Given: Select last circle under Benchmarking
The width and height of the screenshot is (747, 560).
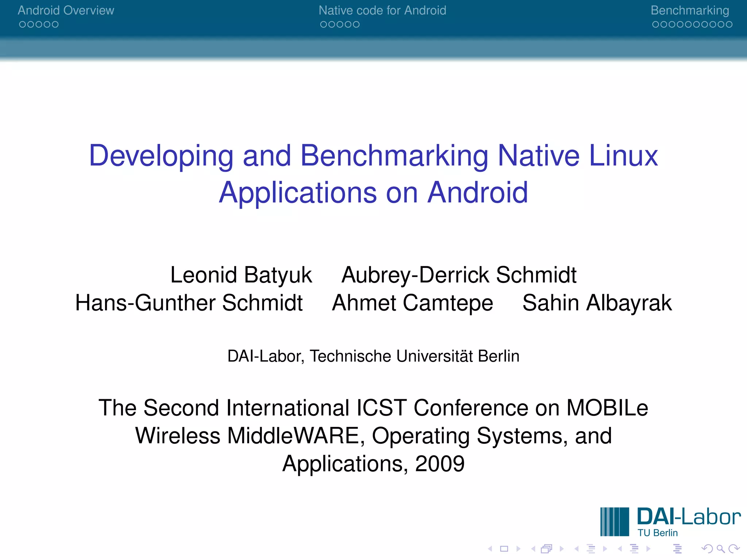Looking at the screenshot, I should point(729,24).
